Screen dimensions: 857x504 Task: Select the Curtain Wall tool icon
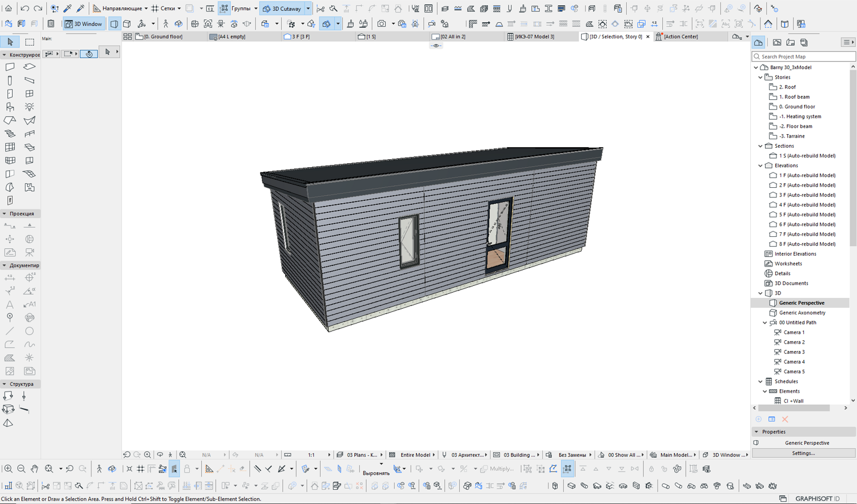pyautogui.click(x=10, y=147)
